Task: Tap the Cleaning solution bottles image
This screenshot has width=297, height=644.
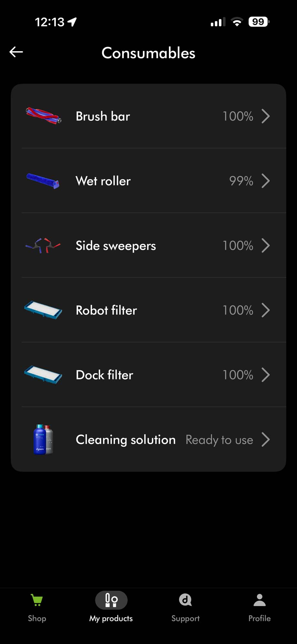Action: tap(43, 439)
